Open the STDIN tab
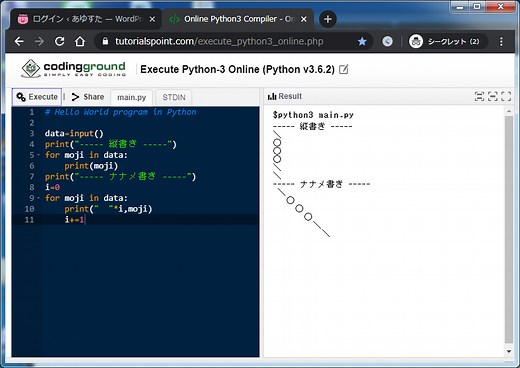The image size is (520, 368). tap(174, 97)
